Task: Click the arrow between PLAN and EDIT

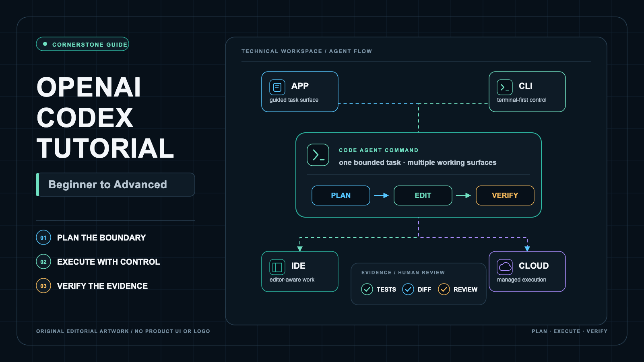Action: click(382, 195)
